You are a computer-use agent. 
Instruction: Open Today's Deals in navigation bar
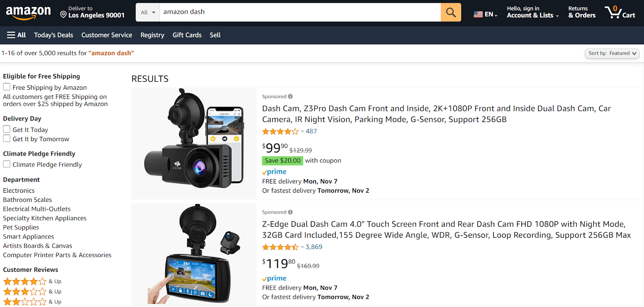54,35
